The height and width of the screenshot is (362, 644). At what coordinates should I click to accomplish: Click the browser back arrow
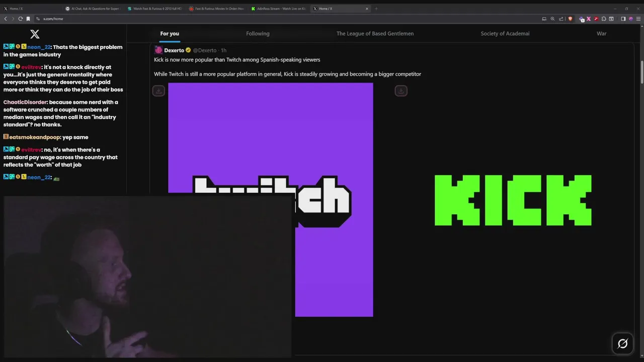(x=6, y=19)
